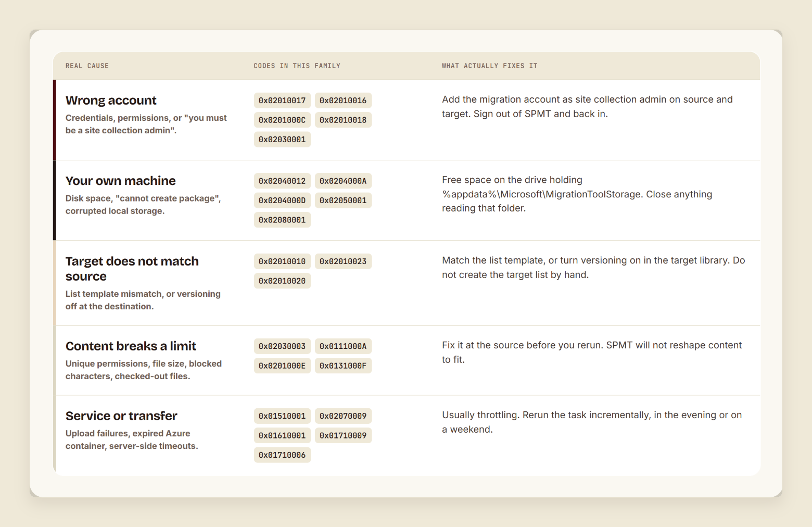Select code chip 0x0201000E
812x527 pixels.
pos(282,366)
